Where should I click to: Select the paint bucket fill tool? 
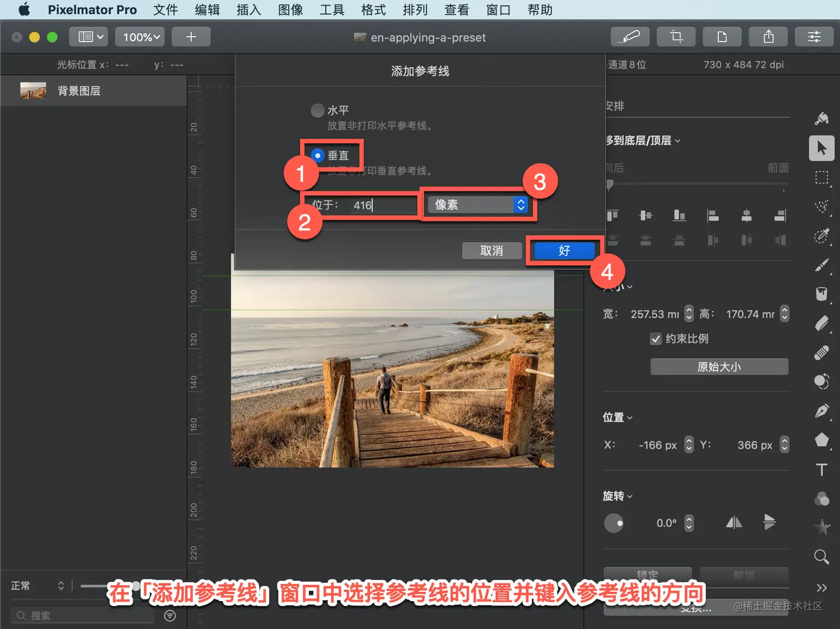click(822, 294)
